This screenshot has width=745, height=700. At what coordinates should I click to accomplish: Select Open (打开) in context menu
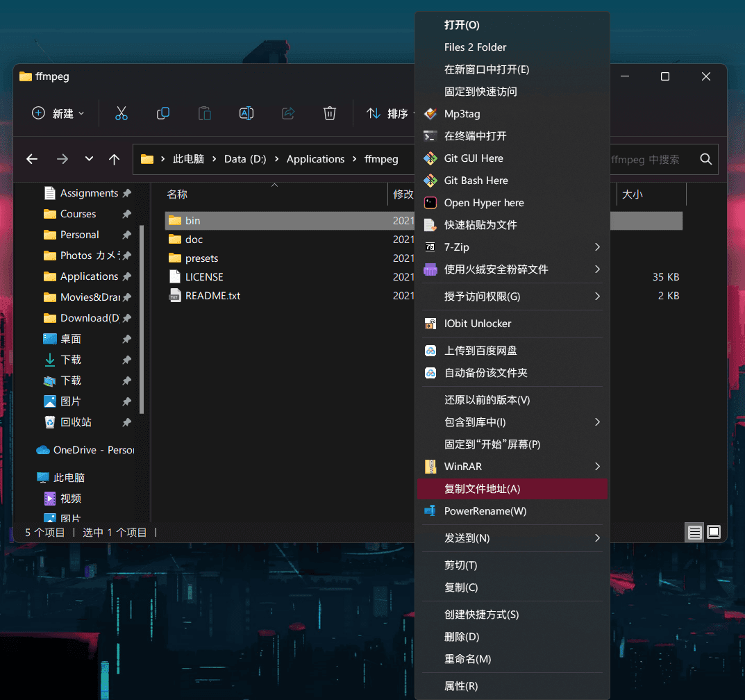[512, 25]
